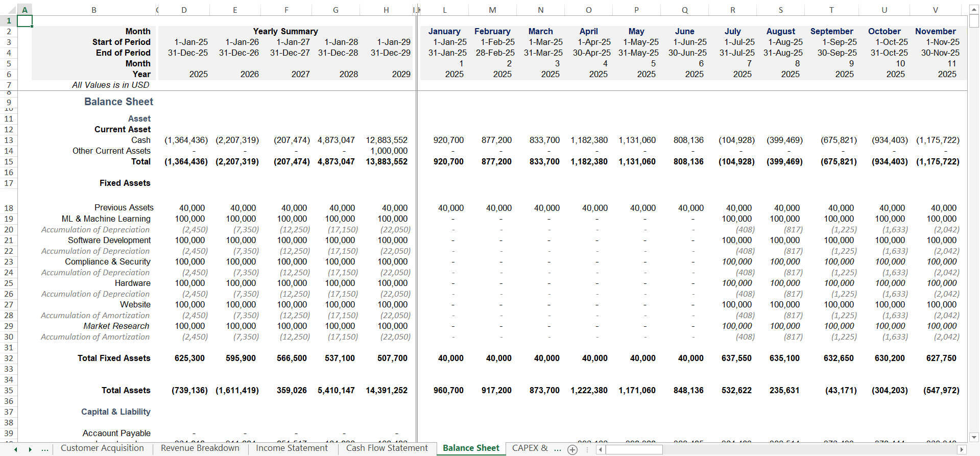Select the Balance Sheet tab
Image resolution: width=980 pixels, height=456 pixels.
[x=471, y=448]
